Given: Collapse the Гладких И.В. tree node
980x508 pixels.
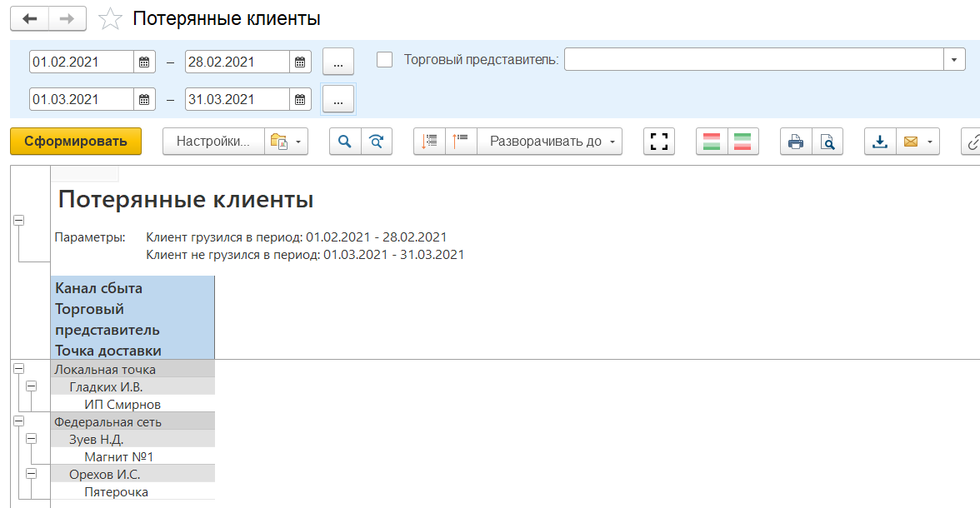Looking at the screenshot, I should point(32,386).
